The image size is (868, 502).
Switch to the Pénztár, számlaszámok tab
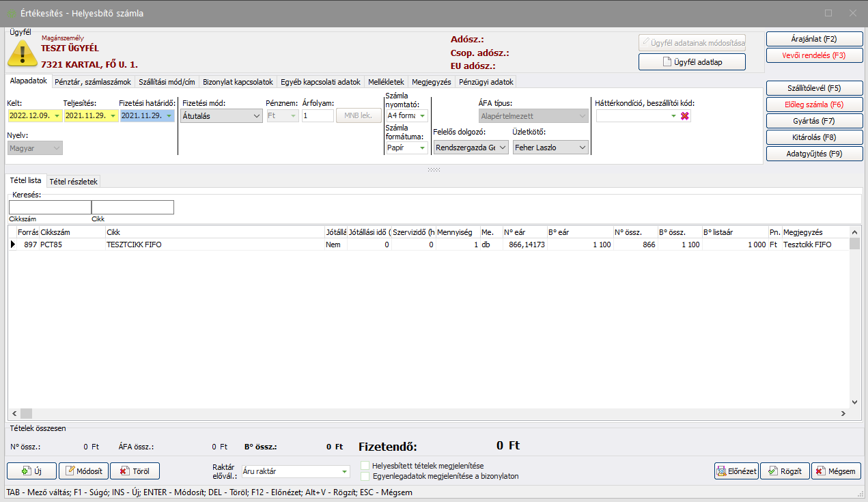(92, 82)
